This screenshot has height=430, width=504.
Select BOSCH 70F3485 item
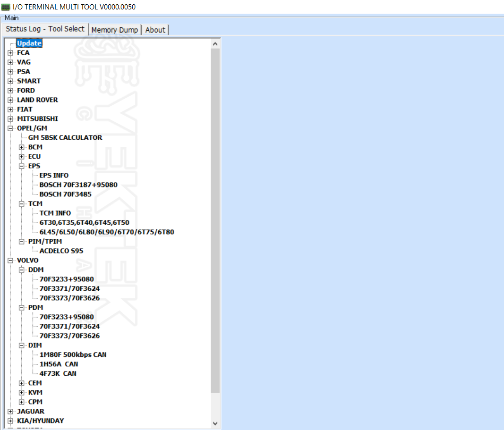(66, 194)
